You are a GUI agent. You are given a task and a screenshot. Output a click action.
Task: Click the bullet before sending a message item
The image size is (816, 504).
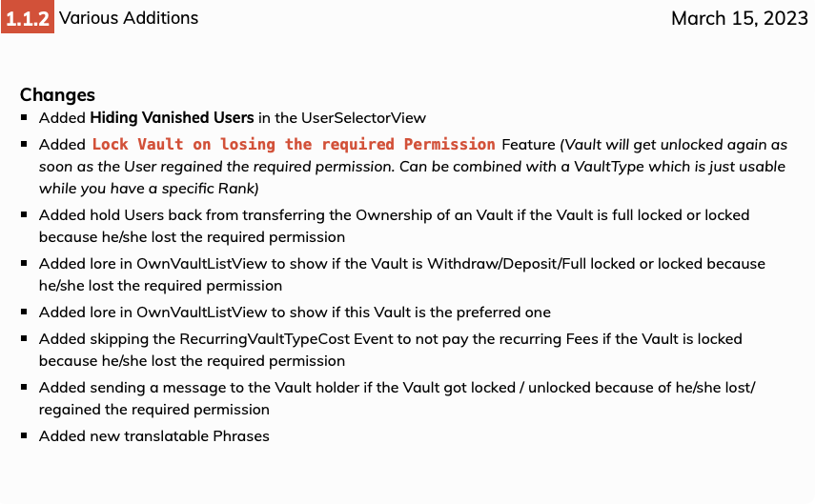[x=24, y=387]
